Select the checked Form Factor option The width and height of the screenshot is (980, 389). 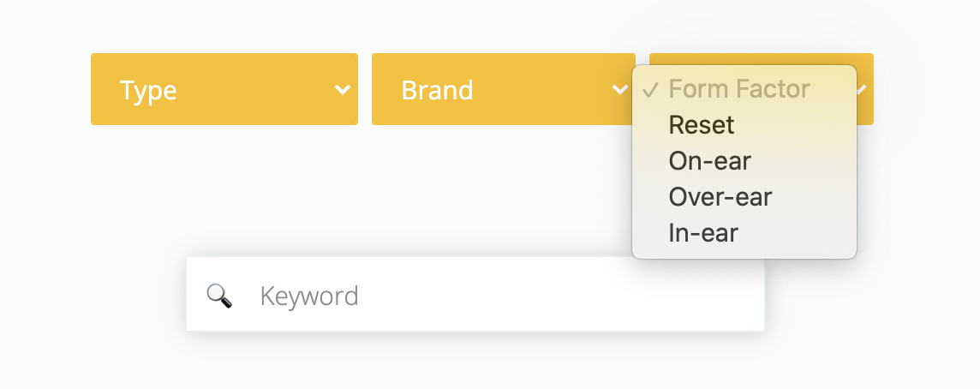coord(738,89)
